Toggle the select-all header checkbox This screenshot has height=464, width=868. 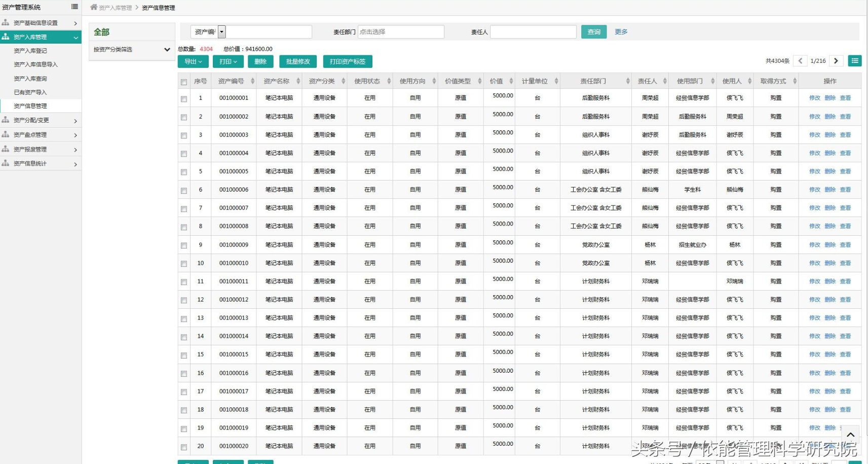click(x=184, y=82)
